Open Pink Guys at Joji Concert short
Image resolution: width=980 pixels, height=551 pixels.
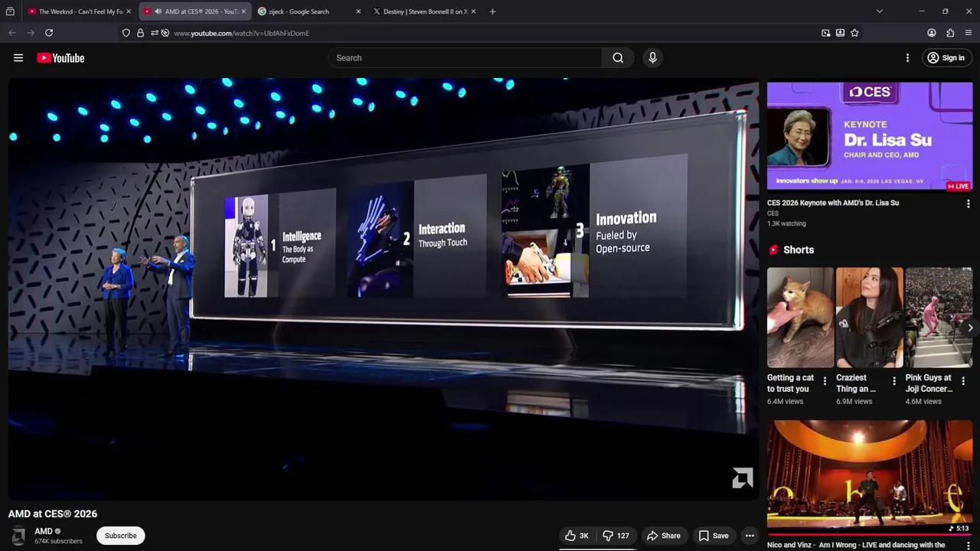(939, 318)
